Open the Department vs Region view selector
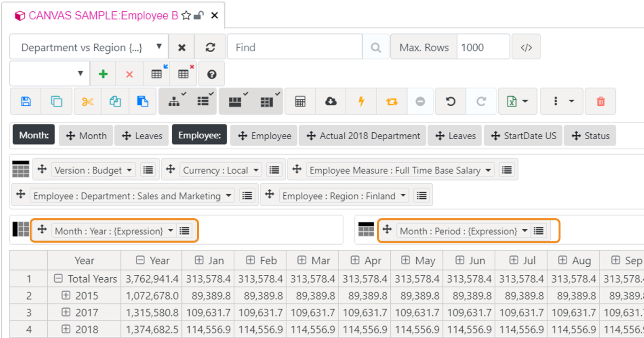Viewport: 644px width, 338px height. pos(159,47)
